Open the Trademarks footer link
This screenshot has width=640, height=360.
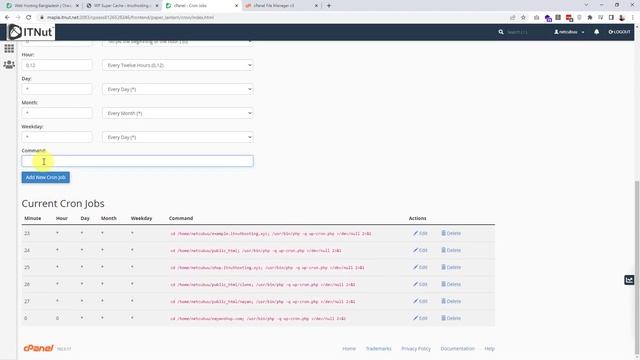378,349
